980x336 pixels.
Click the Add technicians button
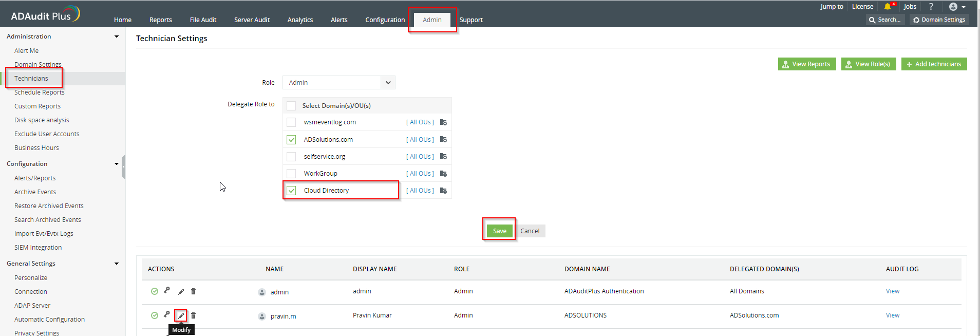[934, 64]
